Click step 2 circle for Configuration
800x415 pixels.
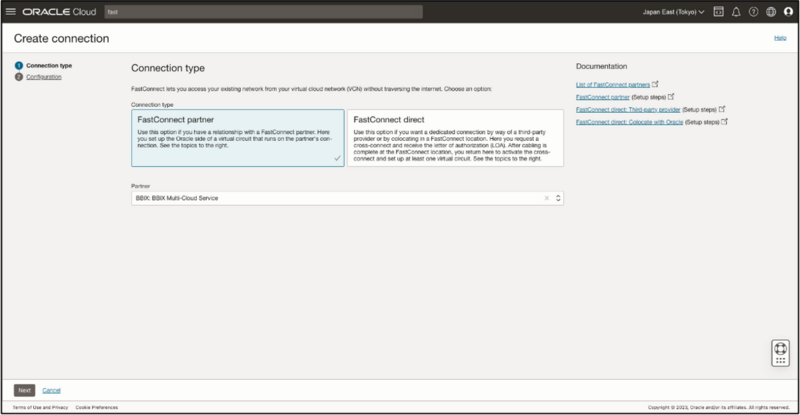tap(19, 77)
